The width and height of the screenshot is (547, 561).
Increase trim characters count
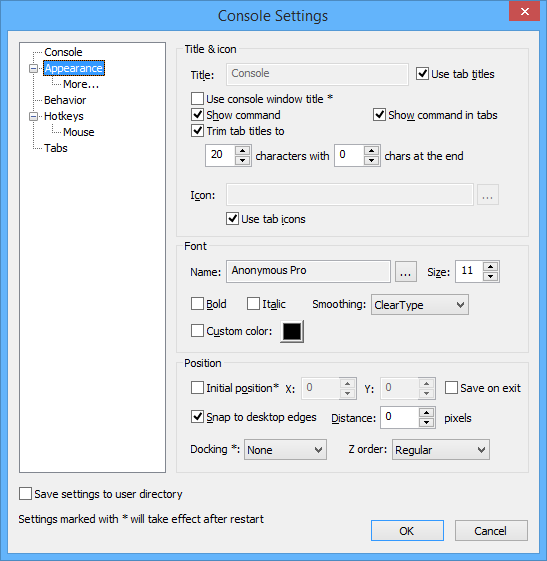[x=243, y=150]
